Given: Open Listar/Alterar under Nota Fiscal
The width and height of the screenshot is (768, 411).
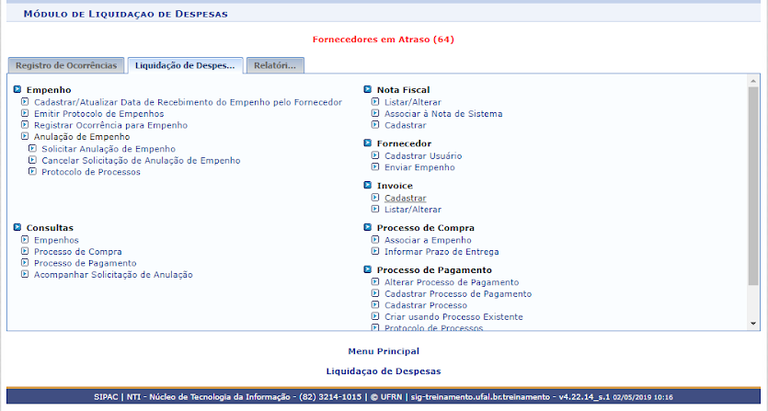Looking at the screenshot, I should pyautogui.click(x=413, y=102).
